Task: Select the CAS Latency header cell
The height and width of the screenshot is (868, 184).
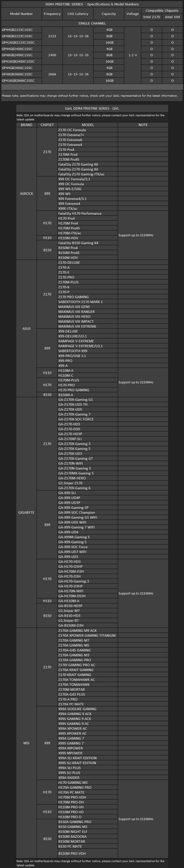Action: point(78,14)
